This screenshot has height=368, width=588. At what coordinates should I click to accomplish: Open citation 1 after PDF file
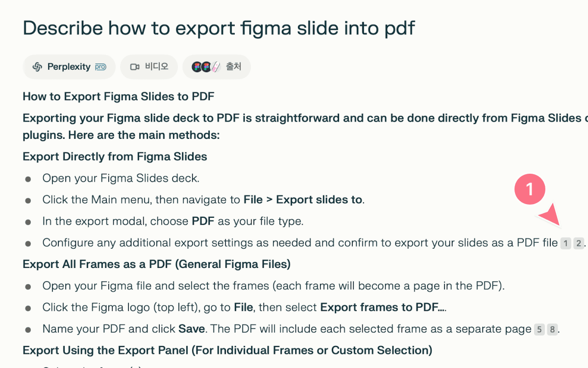tap(565, 243)
